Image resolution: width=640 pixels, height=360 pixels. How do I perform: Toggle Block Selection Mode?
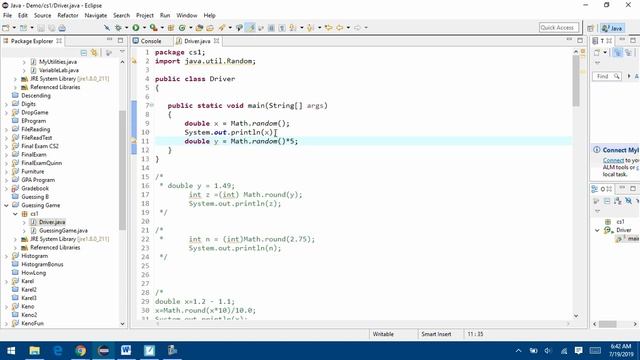271,28
